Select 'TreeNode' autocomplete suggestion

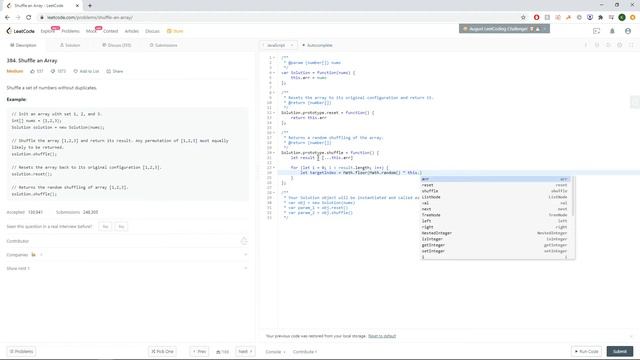496,215
